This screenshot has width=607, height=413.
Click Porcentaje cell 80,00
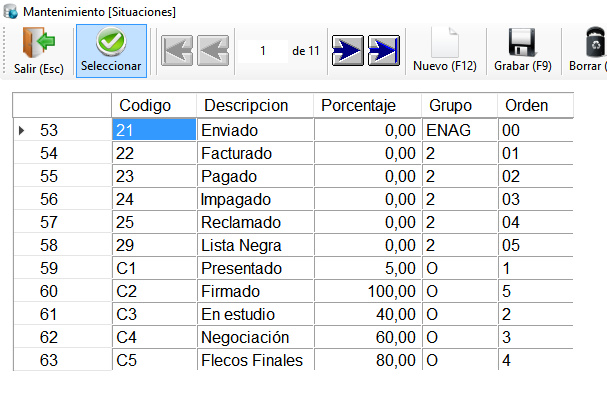tap(368, 360)
